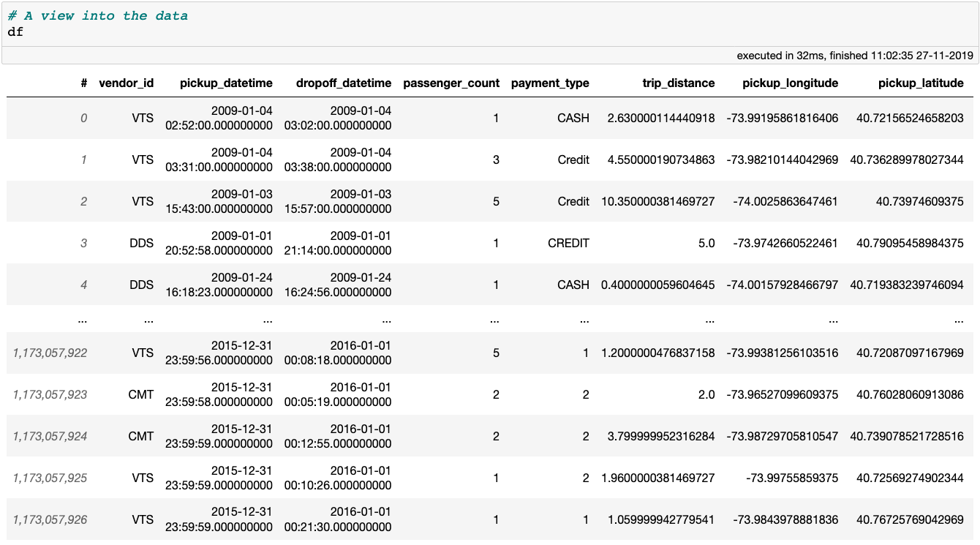Click the comment '# A view into the data'
Screen dimensions: 980x545
click(97, 16)
